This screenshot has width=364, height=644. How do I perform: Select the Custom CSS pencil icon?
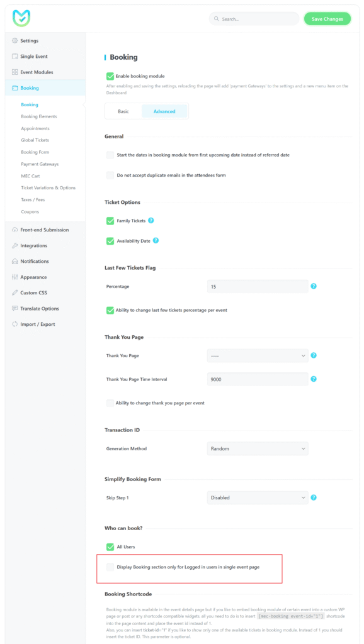15,292
